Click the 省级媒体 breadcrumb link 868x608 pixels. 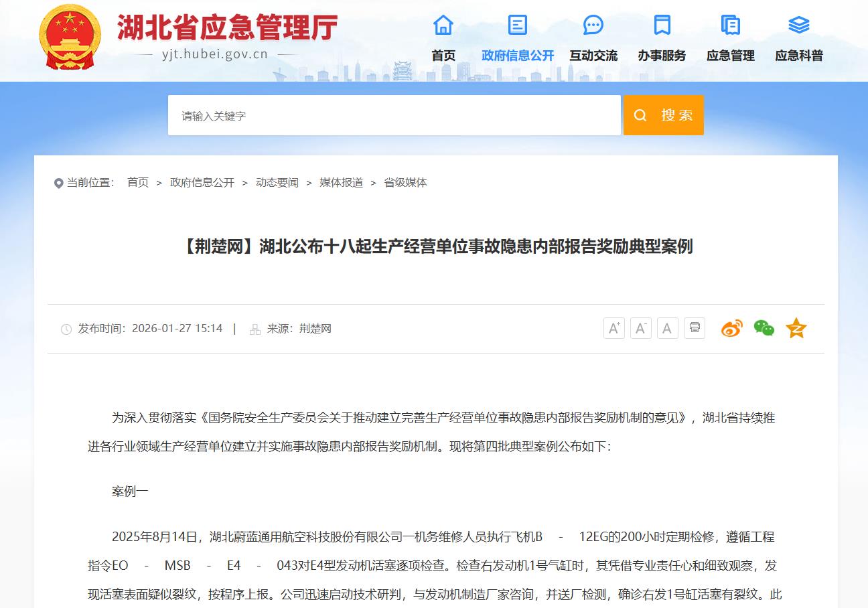(x=405, y=183)
